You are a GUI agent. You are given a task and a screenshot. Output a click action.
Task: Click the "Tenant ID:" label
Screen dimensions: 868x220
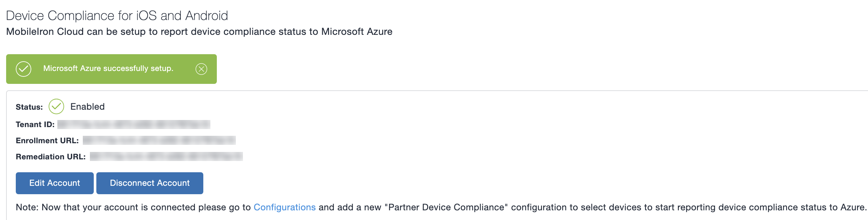click(x=35, y=125)
